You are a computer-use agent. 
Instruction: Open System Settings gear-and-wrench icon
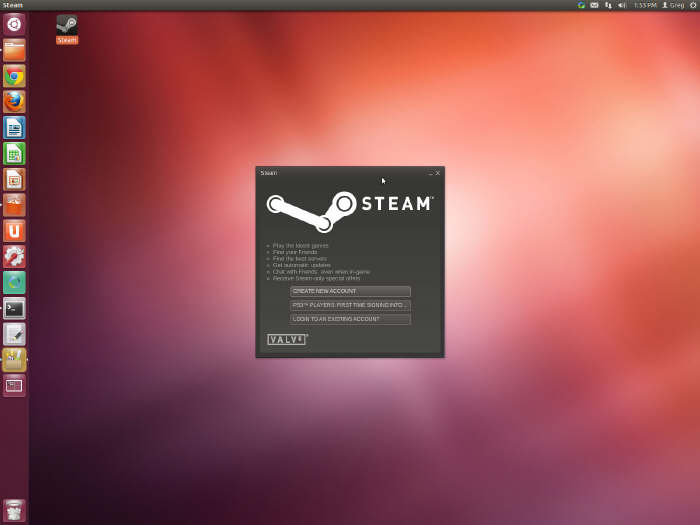[14, 257]
